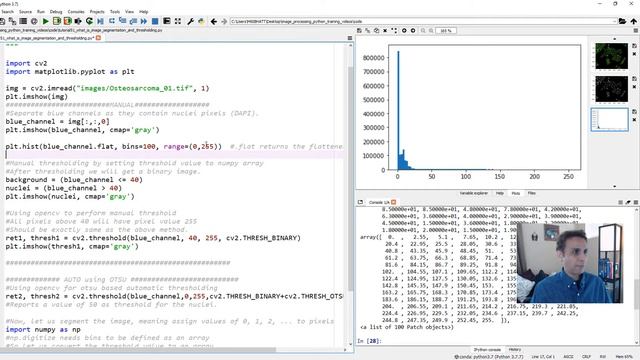Go back with the left arrow
Image resolution: width=640 pixels, height=360 pixels.
213,21
